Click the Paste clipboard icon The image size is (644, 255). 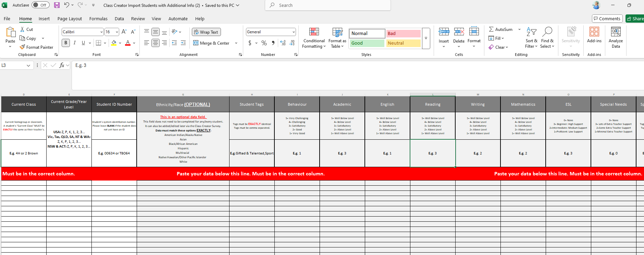click(10, 33)
